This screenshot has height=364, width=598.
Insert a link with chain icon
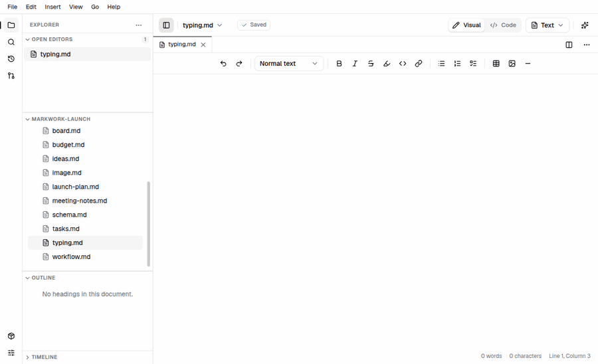[x=419, y=64]
